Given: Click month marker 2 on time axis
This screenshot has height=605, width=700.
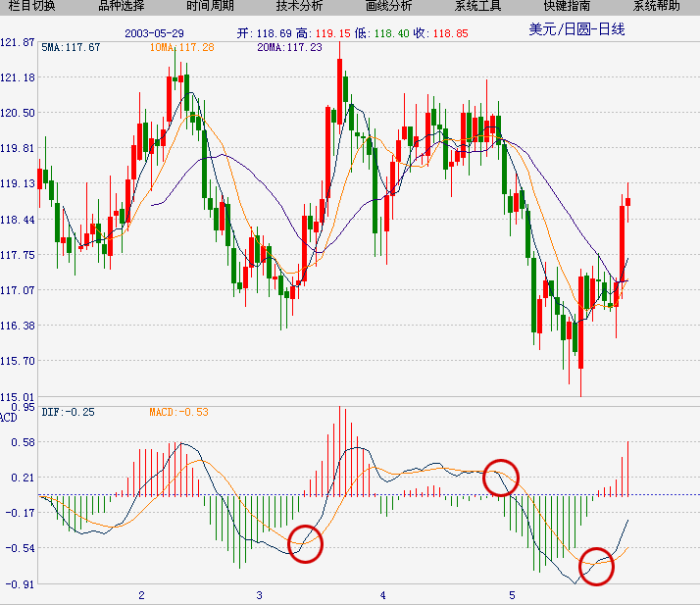Looking at the screenshot, I should pyautogui.click(x=141, y=595).
